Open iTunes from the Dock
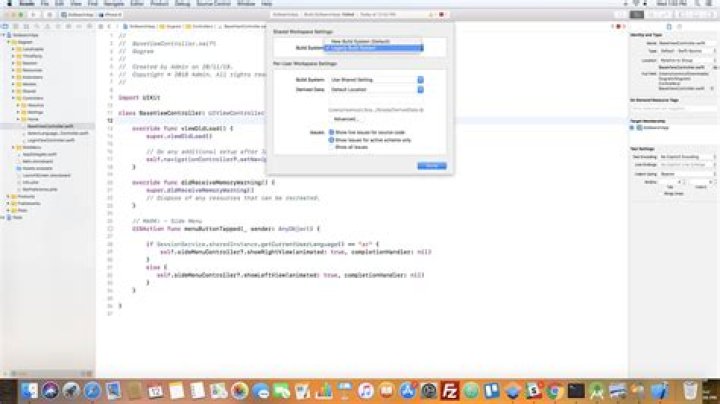The height and width of the screenshot is (404, 720). pyautogui.click(x=366, y=391)
